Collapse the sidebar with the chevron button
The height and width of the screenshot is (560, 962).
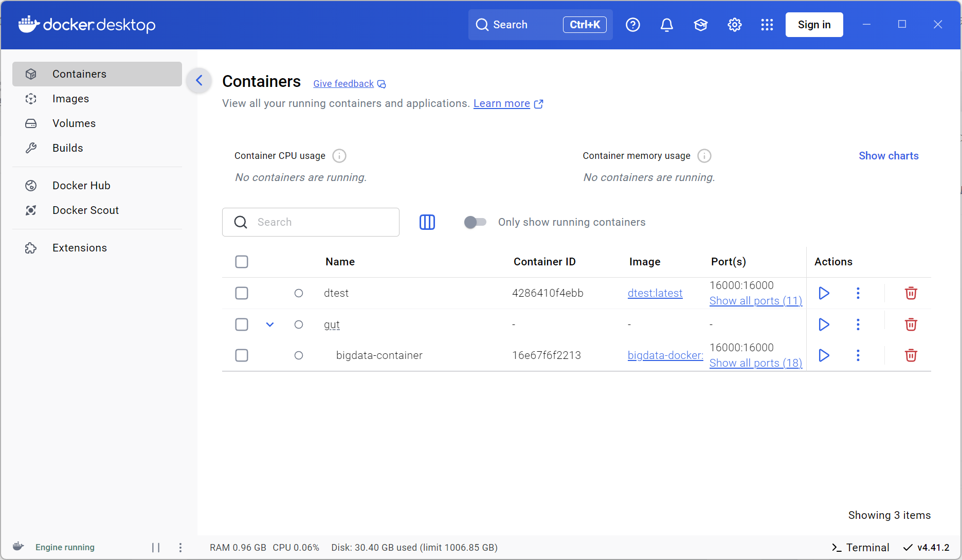199,80
